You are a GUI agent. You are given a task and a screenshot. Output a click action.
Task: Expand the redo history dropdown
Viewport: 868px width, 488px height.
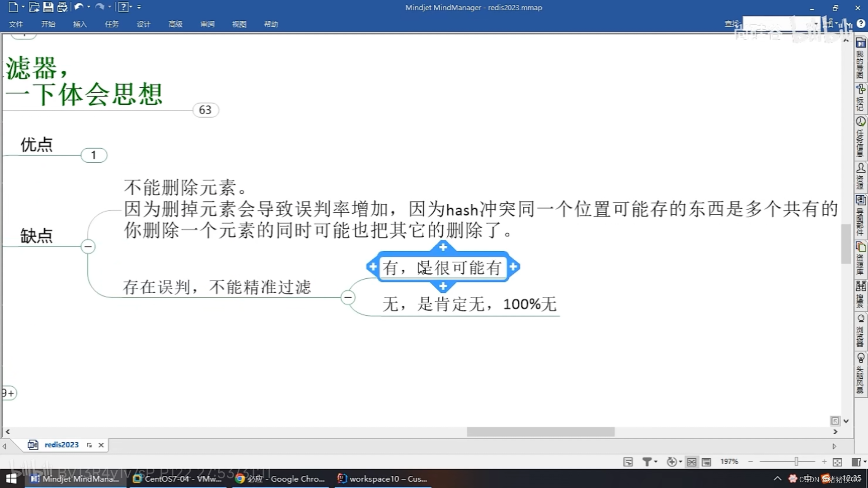[110, 7]
